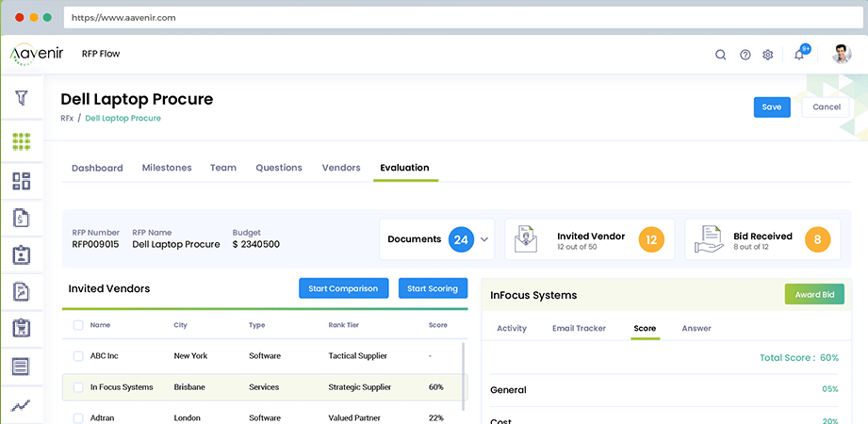Image resolution: width=868 pixels, height=424 pixels.
Task: Click the Start Comparison button
Action: 343,288
